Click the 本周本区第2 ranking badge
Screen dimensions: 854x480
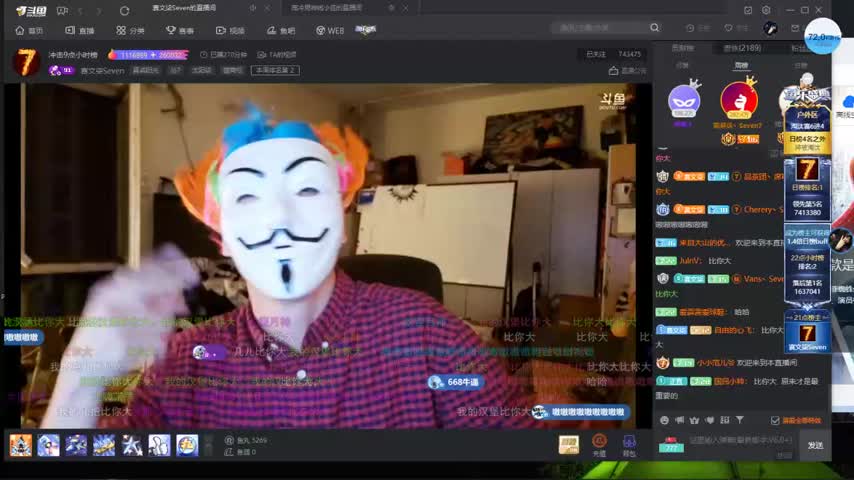coord(275,70)
